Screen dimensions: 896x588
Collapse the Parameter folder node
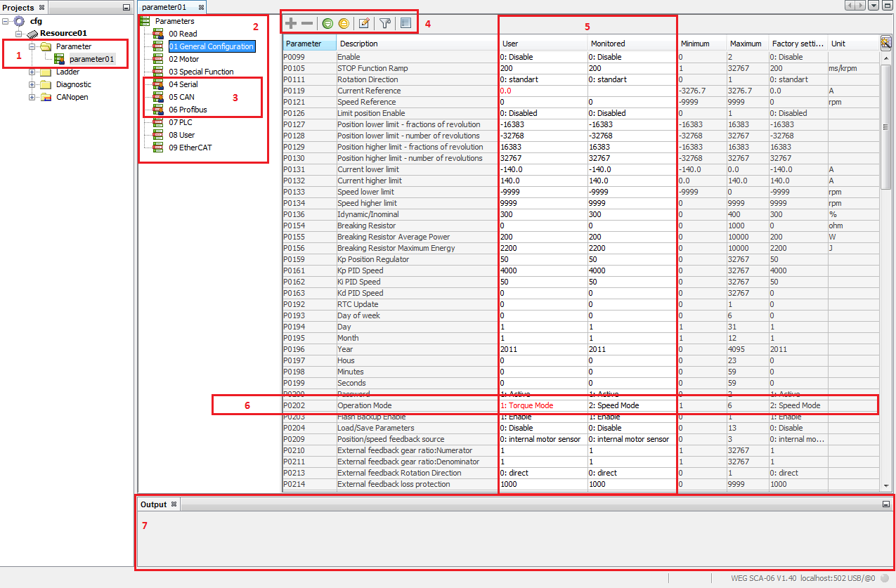32,46
